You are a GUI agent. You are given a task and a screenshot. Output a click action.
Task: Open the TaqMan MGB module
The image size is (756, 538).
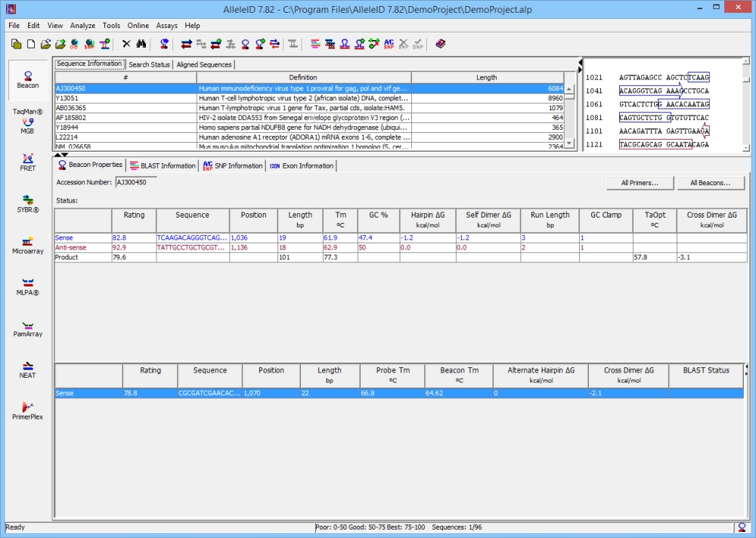[28, 121]
